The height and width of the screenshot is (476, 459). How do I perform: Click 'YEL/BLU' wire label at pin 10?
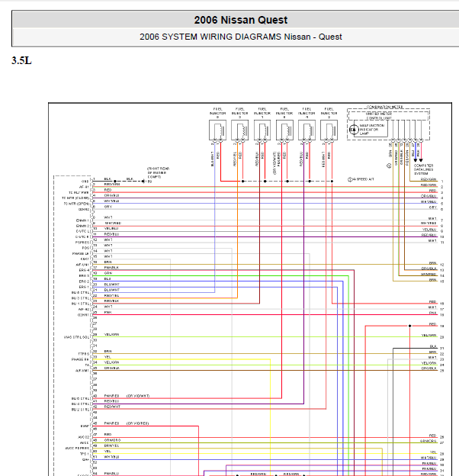point(111,229)
